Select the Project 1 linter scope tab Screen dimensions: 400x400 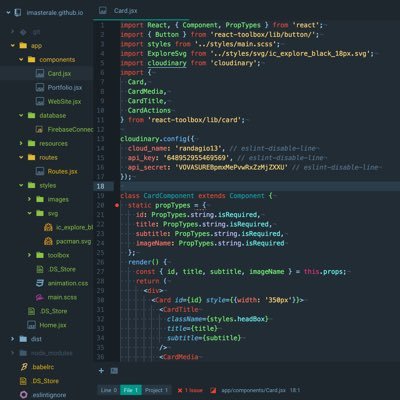pos(156,390)
